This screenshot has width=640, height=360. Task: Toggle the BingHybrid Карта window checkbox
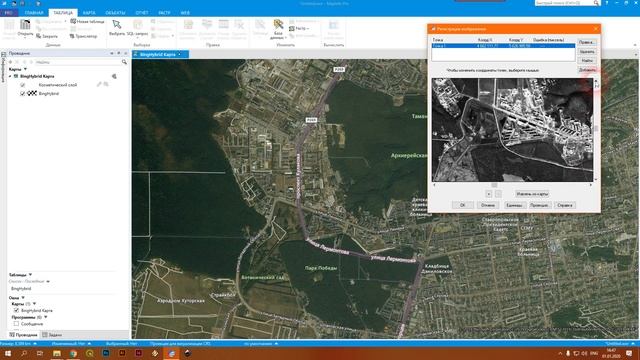click(x=16, y=310)
